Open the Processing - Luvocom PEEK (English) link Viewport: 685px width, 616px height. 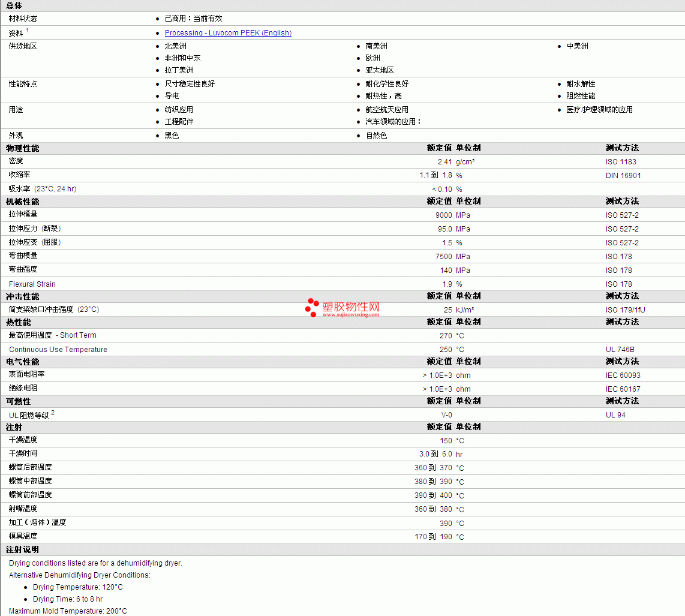click(x=228, y=33)
